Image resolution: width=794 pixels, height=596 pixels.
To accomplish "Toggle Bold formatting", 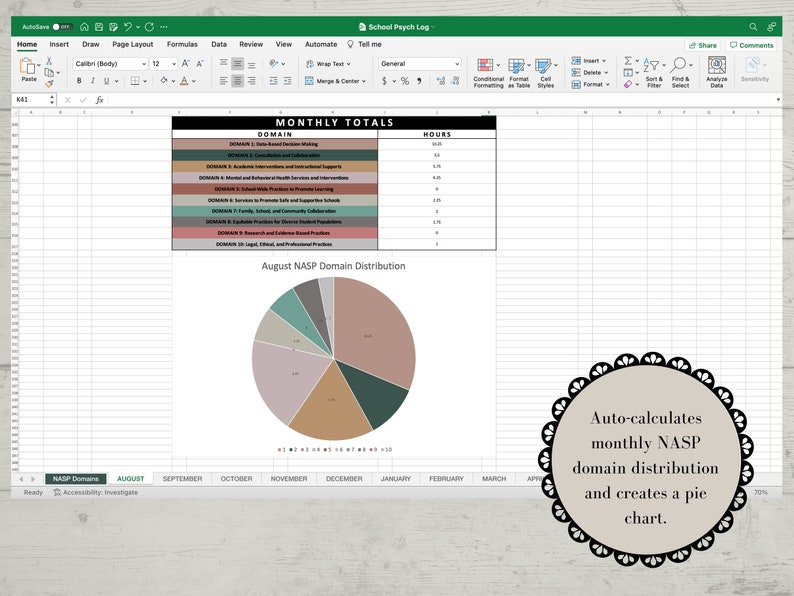I will click(x=79, y=81).
